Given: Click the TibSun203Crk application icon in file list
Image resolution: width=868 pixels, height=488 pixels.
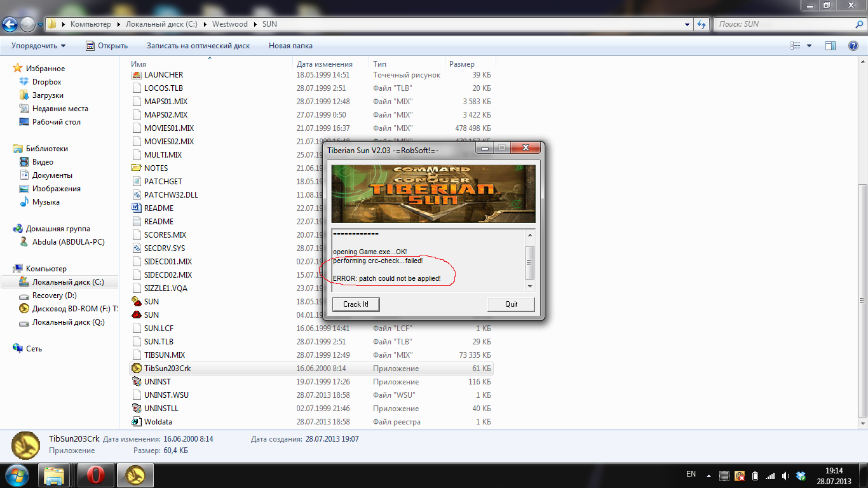Looking at the screenshot, I should (137, 369).
